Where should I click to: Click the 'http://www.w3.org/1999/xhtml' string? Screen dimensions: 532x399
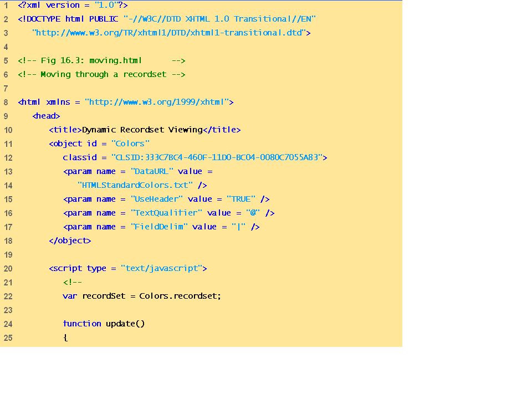(x=157, y=102)
